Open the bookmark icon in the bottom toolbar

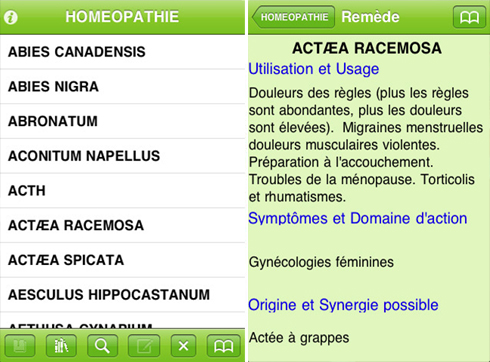(x=20, y=346)
